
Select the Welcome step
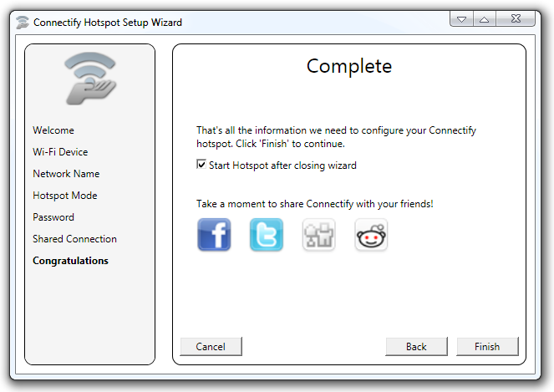[x=53, y=130]
